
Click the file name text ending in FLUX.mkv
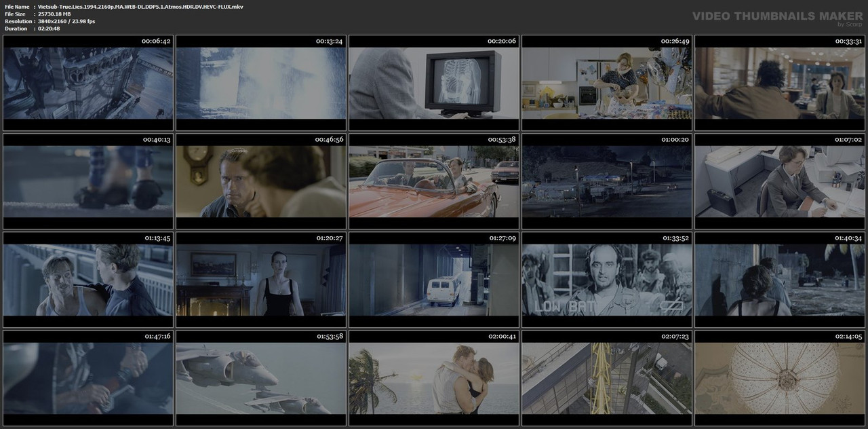(x=140, y=6)
